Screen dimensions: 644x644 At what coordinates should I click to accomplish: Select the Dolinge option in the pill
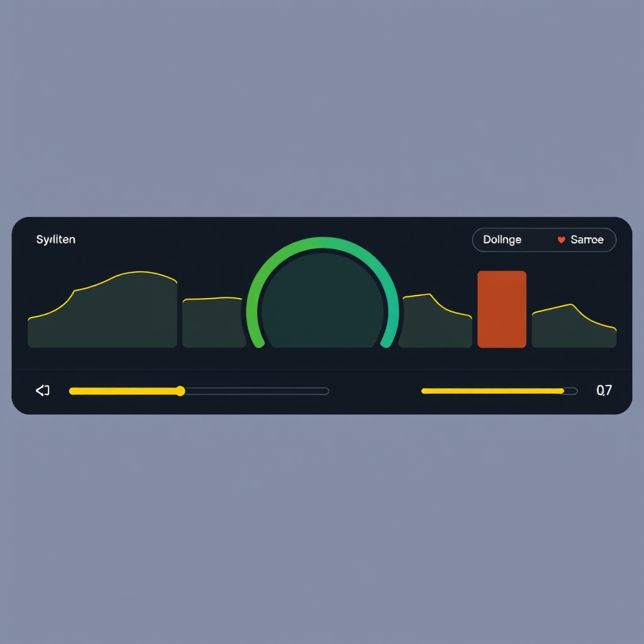[502, 240]
